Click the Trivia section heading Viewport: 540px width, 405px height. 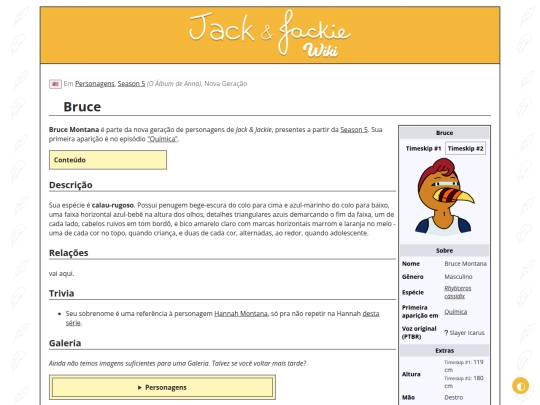pyautogui.click(x=61, y=293)
